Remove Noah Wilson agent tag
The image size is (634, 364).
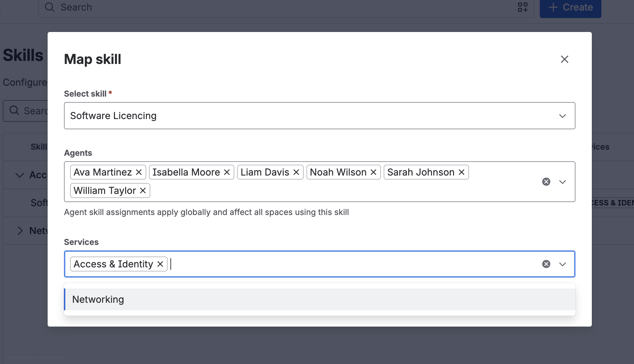point(373,172)
